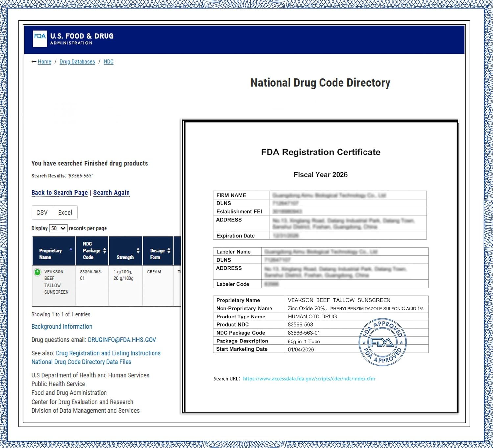Click 'Showing 1 to 1 of 1 entries'
The height and width of the screenshot is (448, 493).
click(61, 314)
